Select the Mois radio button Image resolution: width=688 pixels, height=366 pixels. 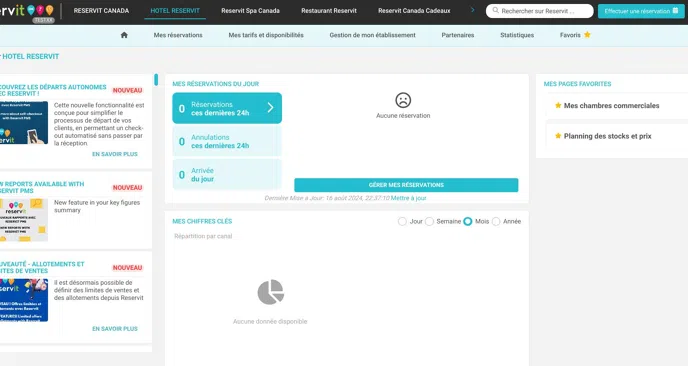pyautogui.click(x=468, y=222)
